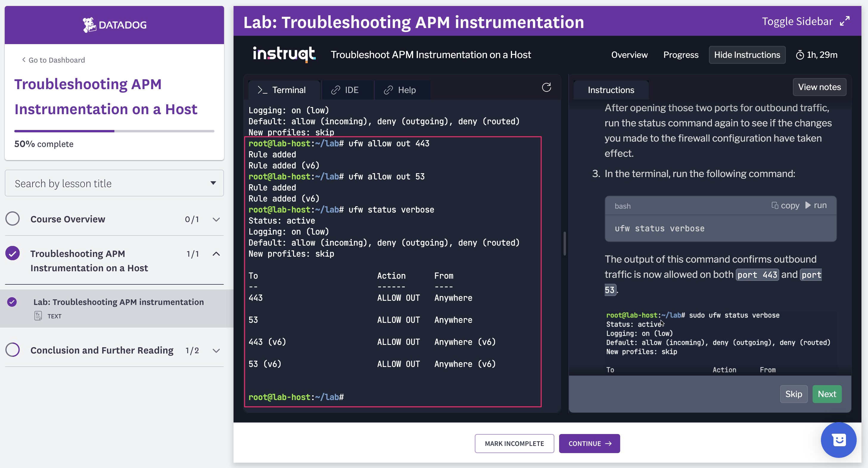Click the Datadog logo
Screen dimensions: 868x468
tap(115, 25)
